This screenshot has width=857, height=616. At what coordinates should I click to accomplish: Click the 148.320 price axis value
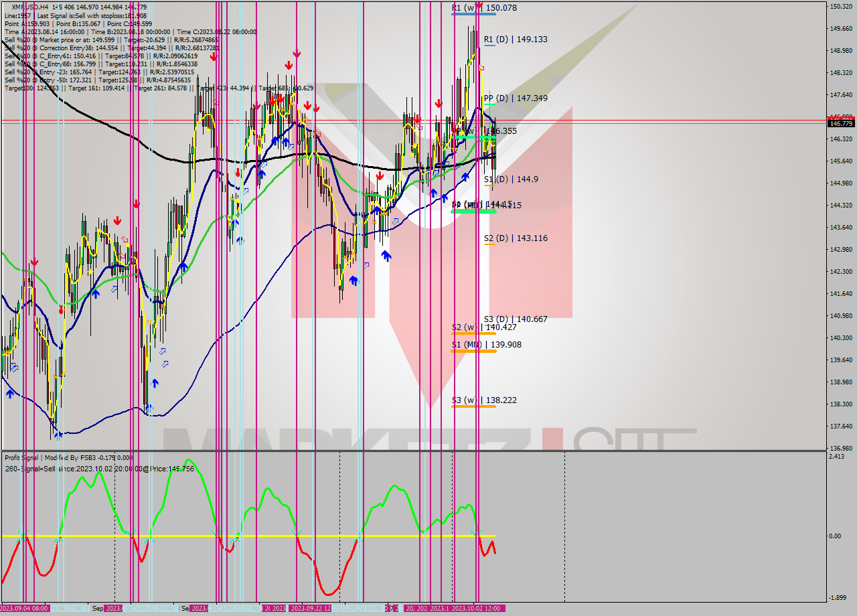pyautogui.click(x=841, y=73)
